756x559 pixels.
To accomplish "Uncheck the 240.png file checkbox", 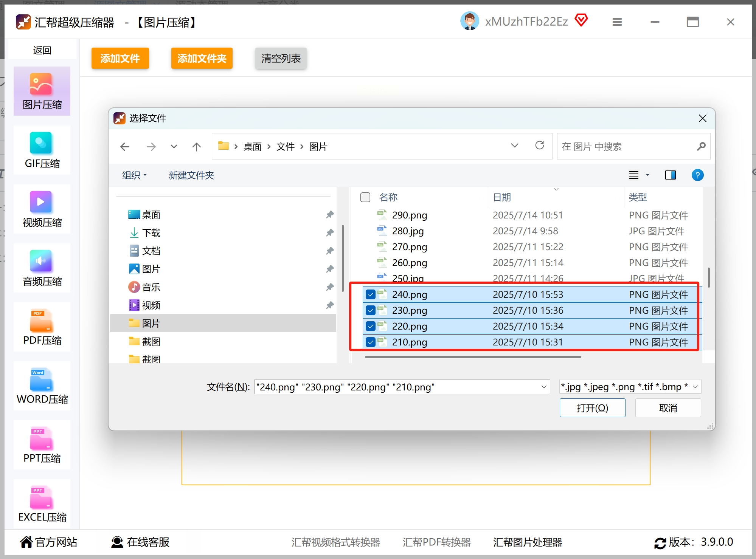I will [x=371, y=294].
